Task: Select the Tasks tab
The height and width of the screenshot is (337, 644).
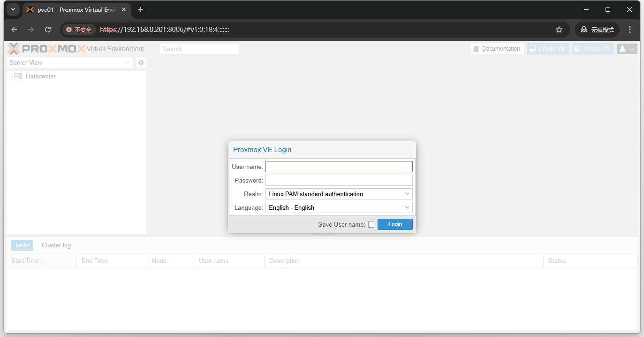Action: coord(22,245)
